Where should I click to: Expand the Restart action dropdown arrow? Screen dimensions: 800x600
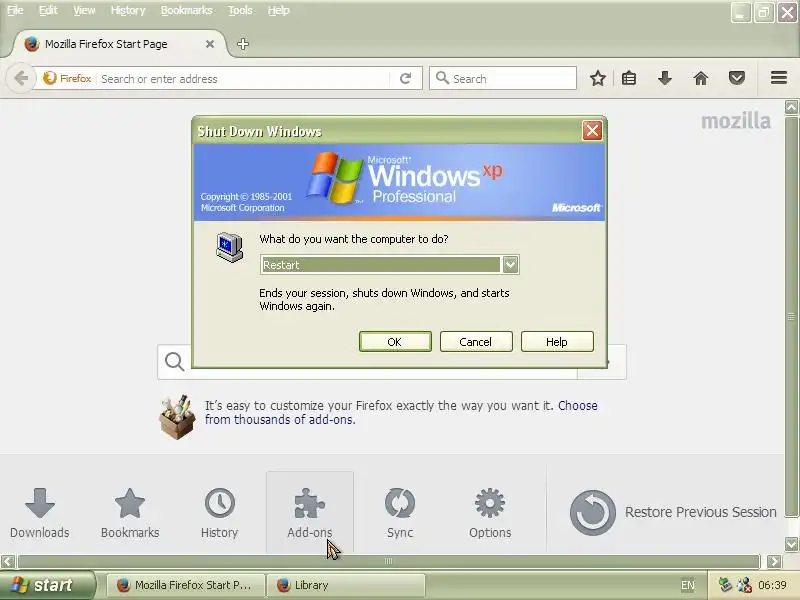point(510,264)
